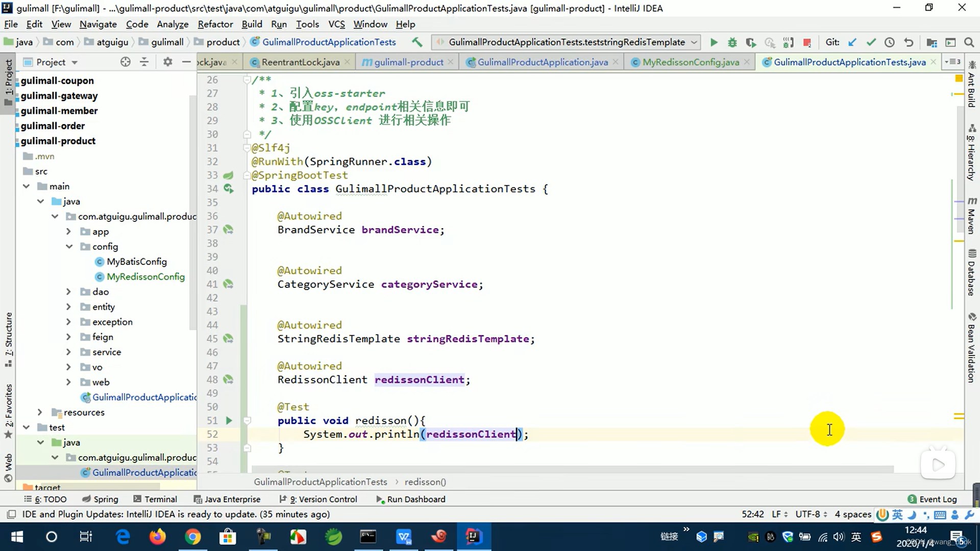The image size is (980, 551).
Task: Expand the entity folder
Action: click(x=69, y=307)
